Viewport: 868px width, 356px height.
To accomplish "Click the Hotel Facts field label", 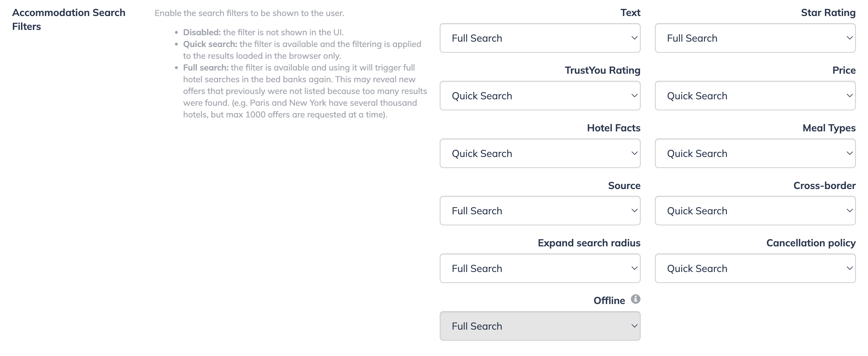I will 614,128.
